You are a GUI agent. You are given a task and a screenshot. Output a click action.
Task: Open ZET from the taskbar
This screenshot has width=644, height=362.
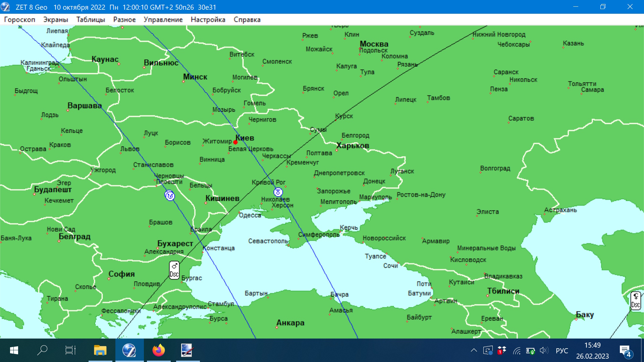click(x=129, y=351)
